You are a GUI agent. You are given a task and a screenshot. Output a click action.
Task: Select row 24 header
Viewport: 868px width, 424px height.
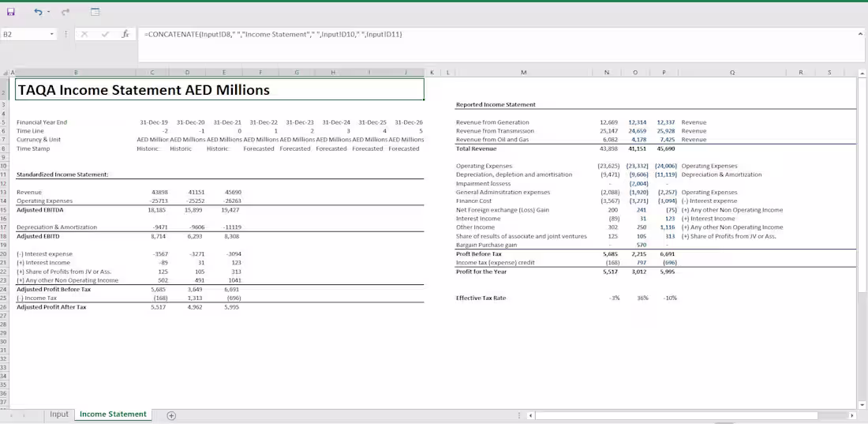point(3,289)
